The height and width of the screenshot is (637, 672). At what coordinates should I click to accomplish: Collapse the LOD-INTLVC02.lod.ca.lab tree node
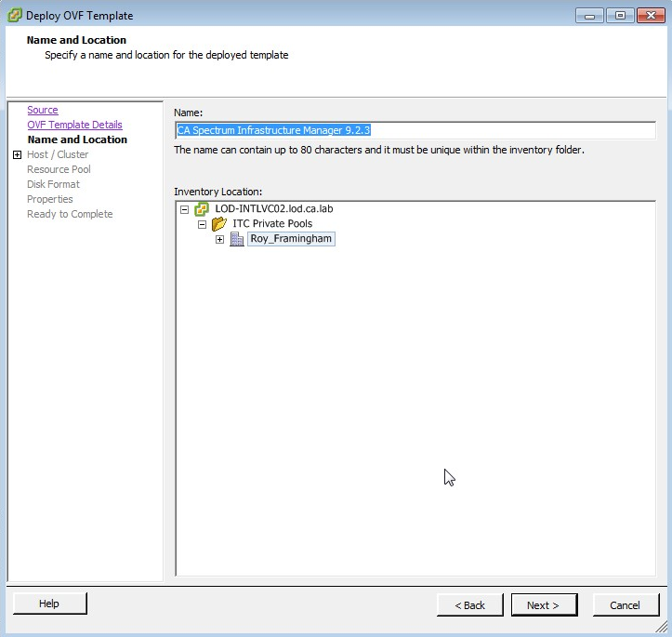[184, 209]
